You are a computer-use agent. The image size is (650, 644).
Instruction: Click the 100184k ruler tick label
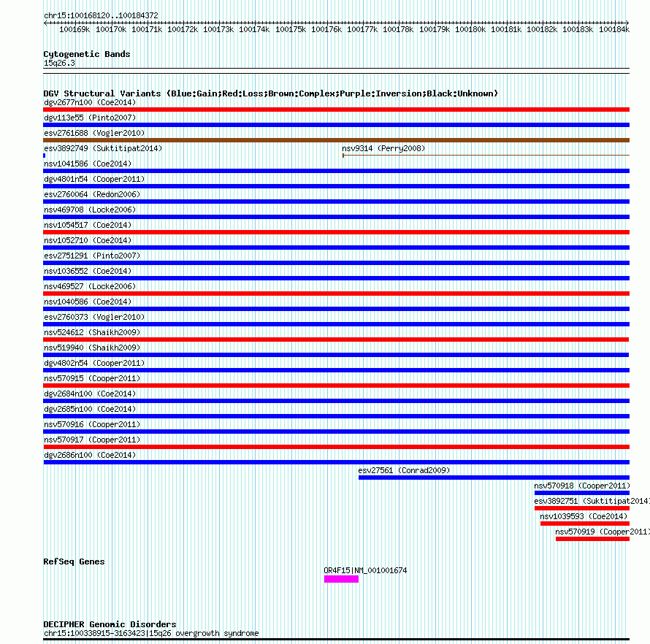[x=614, y=29]
